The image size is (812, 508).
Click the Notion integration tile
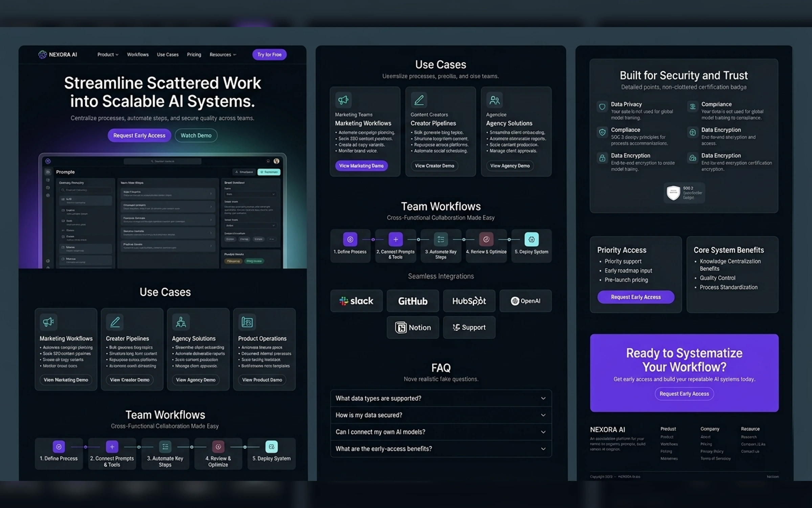click(x=413, y=327)
